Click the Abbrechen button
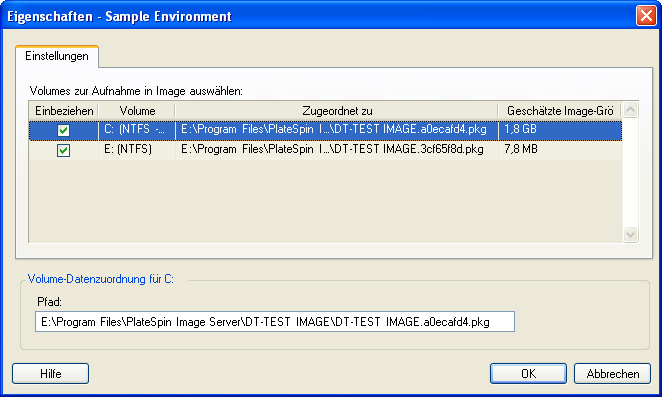 coord(612,373)
